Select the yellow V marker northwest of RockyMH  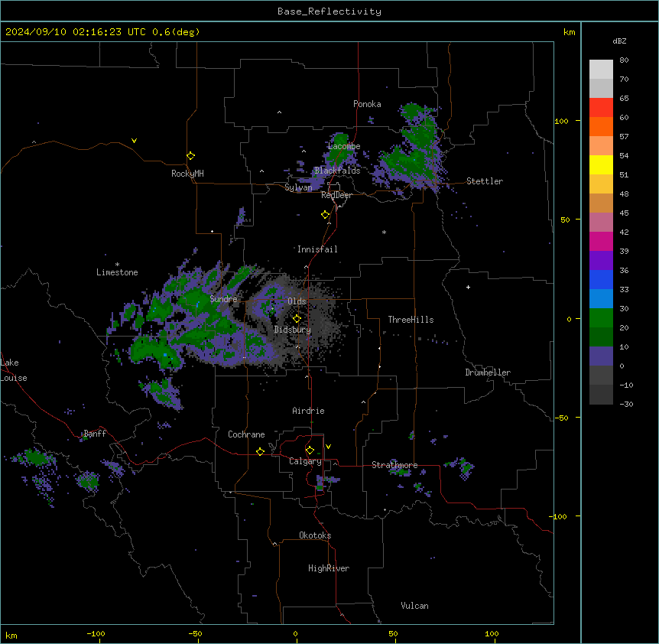click(134, 141)
